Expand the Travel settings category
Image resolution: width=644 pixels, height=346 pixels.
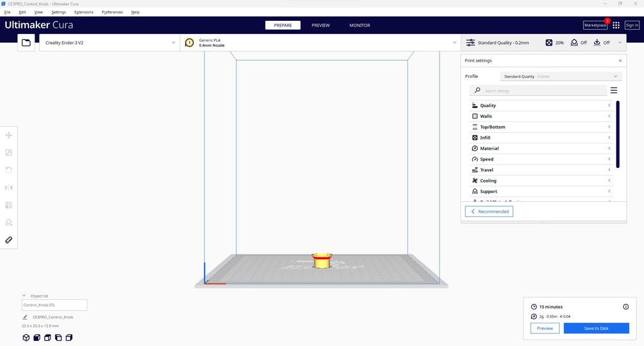coord(541,170)
